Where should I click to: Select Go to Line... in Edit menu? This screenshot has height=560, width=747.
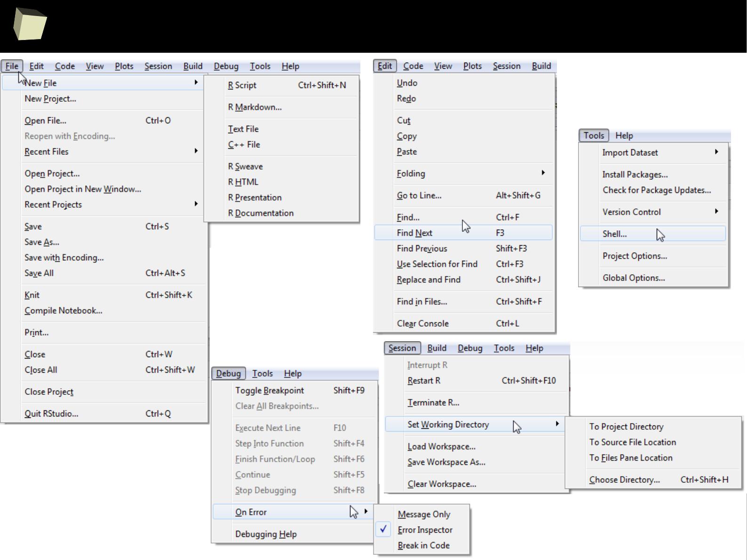419,195
